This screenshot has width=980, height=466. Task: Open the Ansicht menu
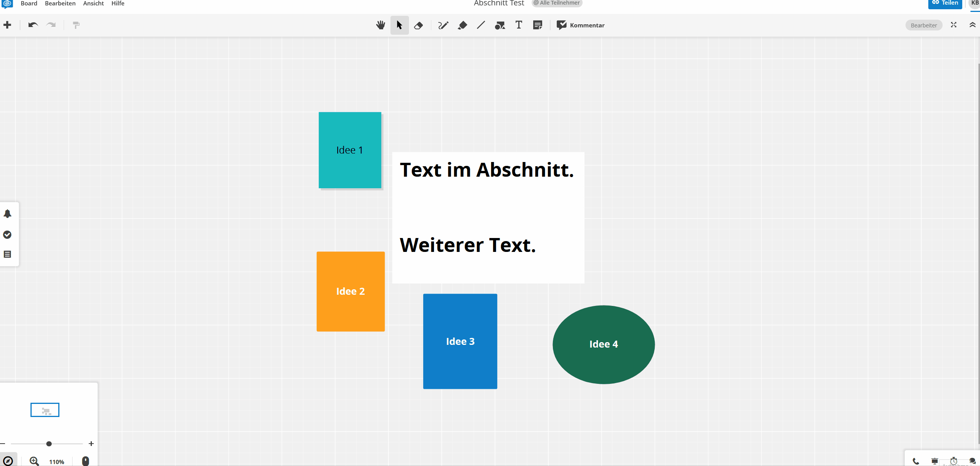[93, 3]
